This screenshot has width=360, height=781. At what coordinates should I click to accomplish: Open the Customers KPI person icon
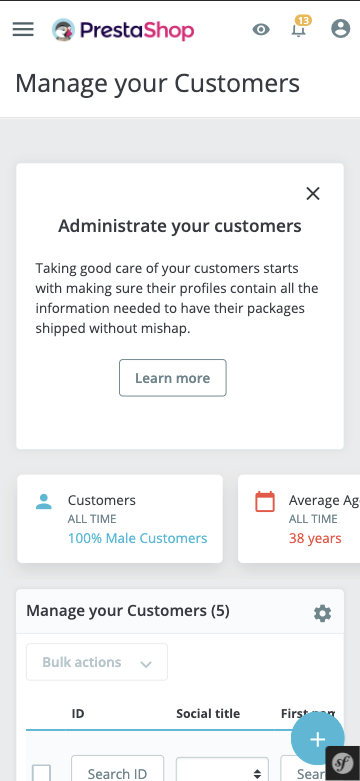44,501
